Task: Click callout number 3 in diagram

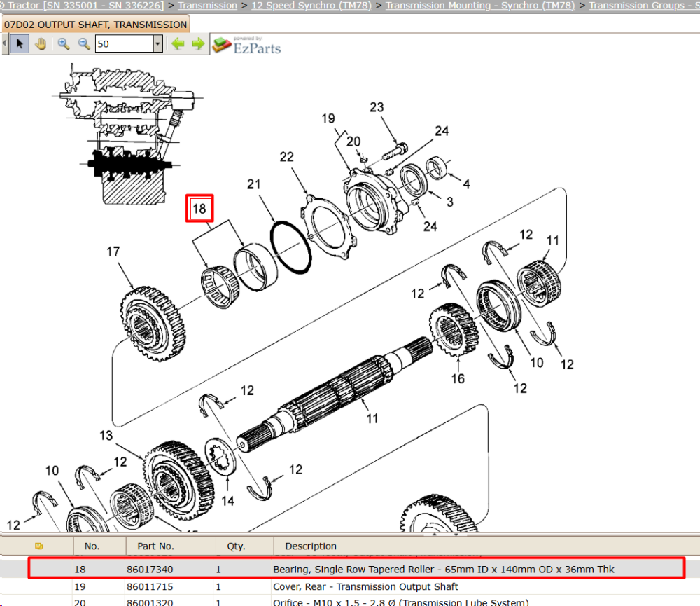Action: [x=450, y=202]
